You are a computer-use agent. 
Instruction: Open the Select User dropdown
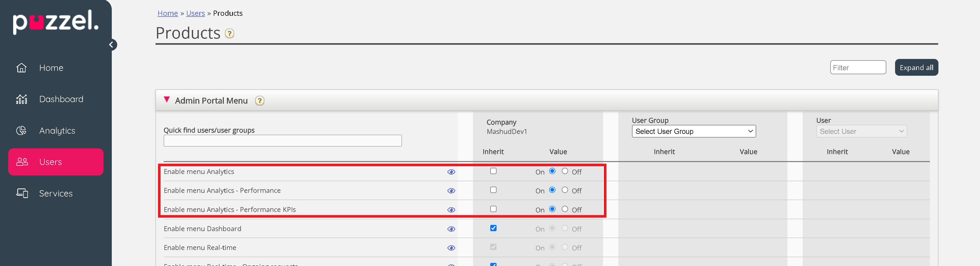point(861,132)
